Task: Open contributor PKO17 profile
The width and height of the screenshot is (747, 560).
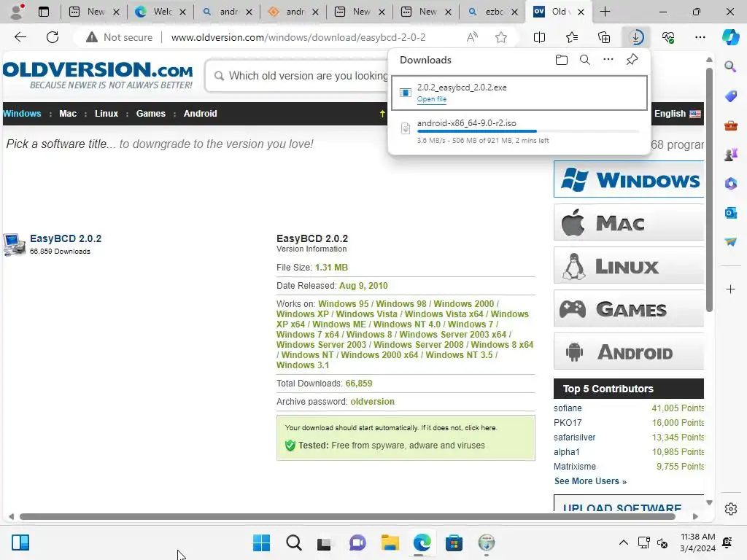Action: point(568,422)
